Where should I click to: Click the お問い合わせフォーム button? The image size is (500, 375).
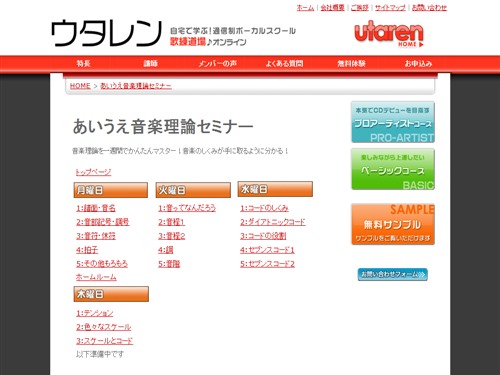393,274
